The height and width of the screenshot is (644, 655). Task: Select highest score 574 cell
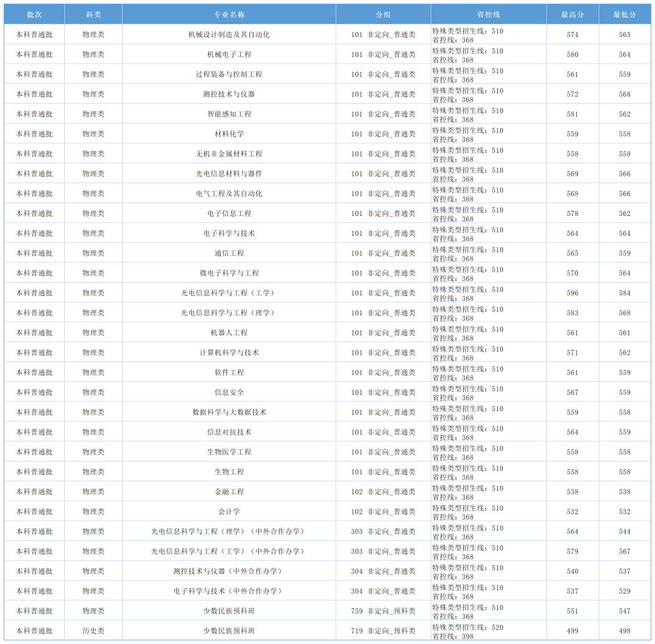coord(573,34)
